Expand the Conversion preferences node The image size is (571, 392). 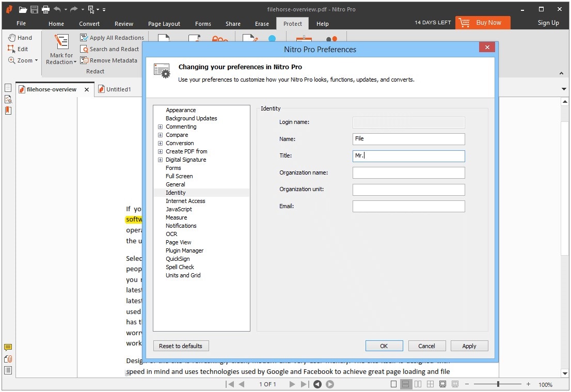pyautogui.click(x=160, y=143)
